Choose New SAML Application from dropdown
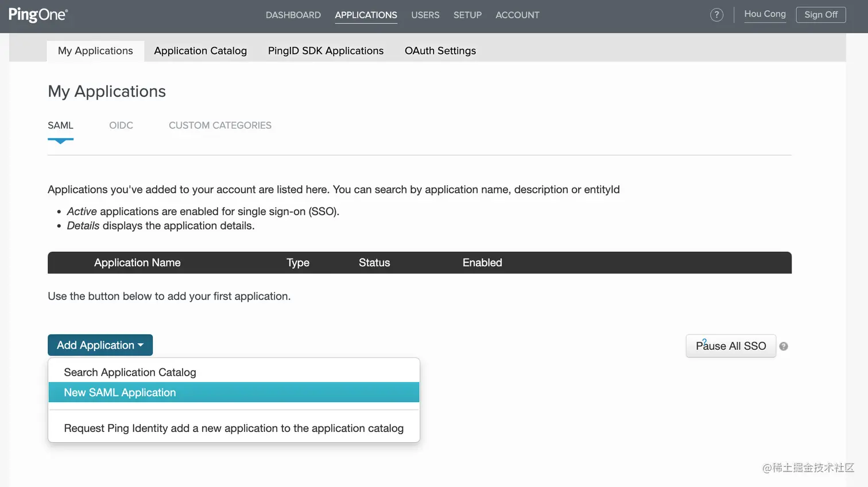Screen dimensions: 868x487 click(x=234, y=392)
